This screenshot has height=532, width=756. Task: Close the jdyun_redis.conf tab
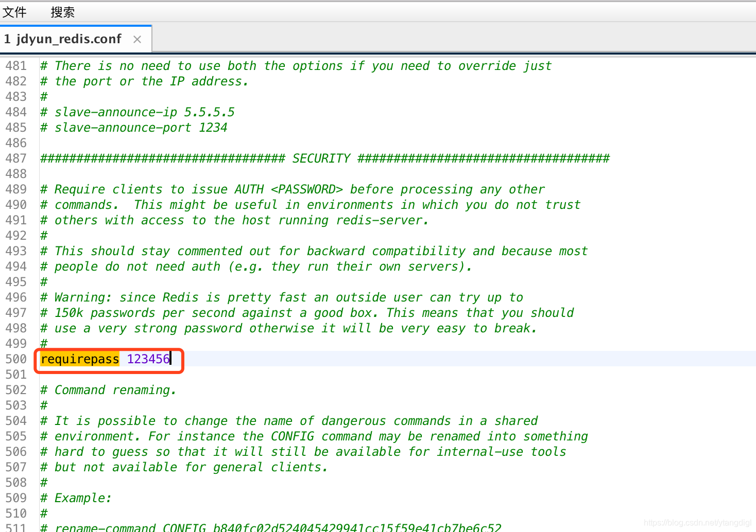click(137, 39)
